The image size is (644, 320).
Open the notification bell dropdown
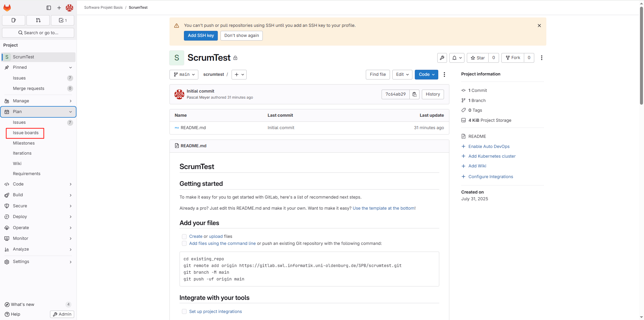pyautogui.click(x=457, y=58)
